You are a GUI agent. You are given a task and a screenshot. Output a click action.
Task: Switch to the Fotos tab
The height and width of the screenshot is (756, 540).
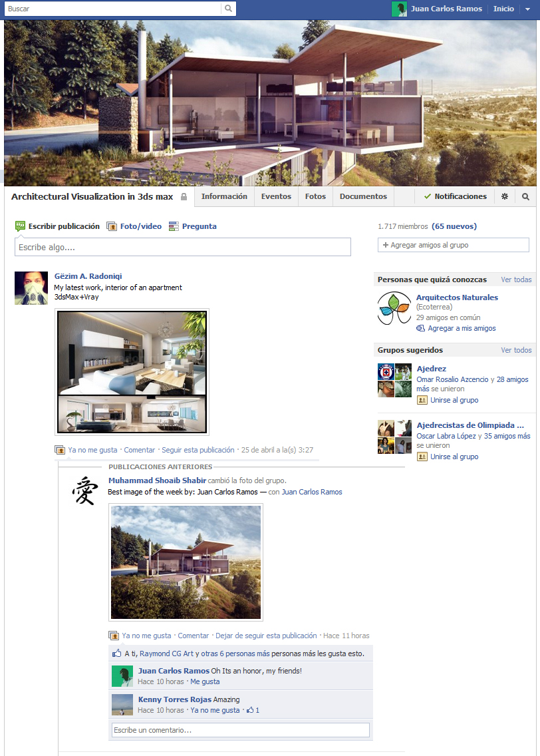click(x=315, y=196)
